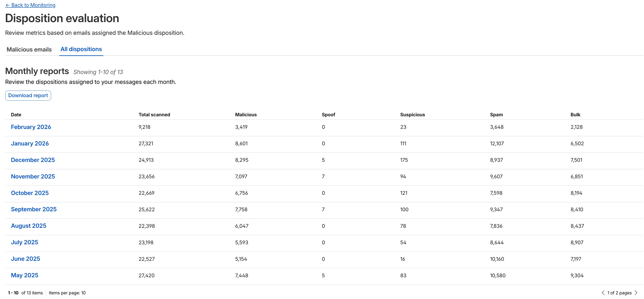View the September 2025 report
644x299 pixels.
34,209
